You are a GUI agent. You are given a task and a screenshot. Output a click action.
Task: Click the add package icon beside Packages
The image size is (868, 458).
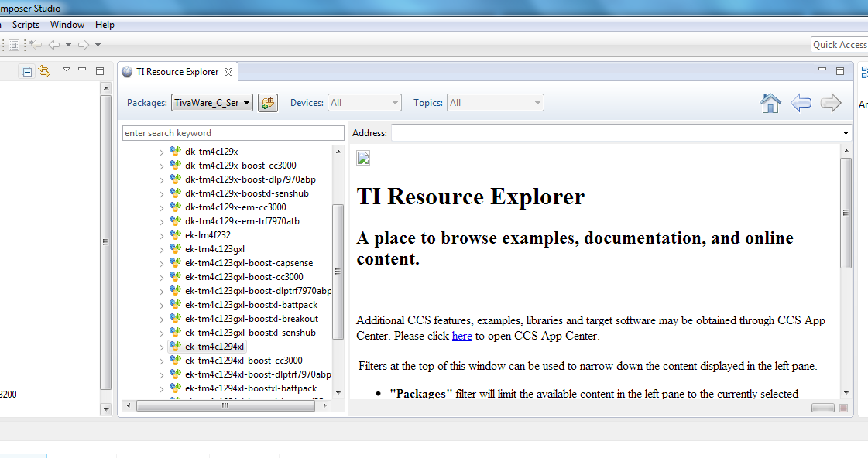[268, 103]
